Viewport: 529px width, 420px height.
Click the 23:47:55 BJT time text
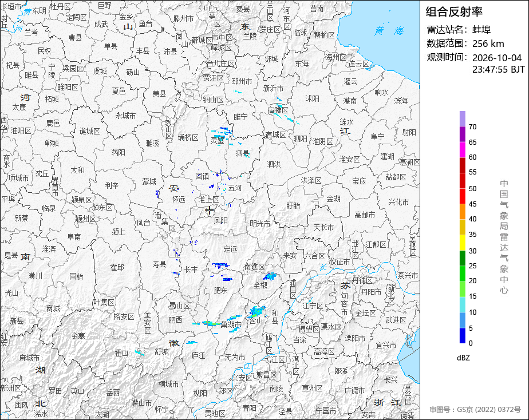498,69
